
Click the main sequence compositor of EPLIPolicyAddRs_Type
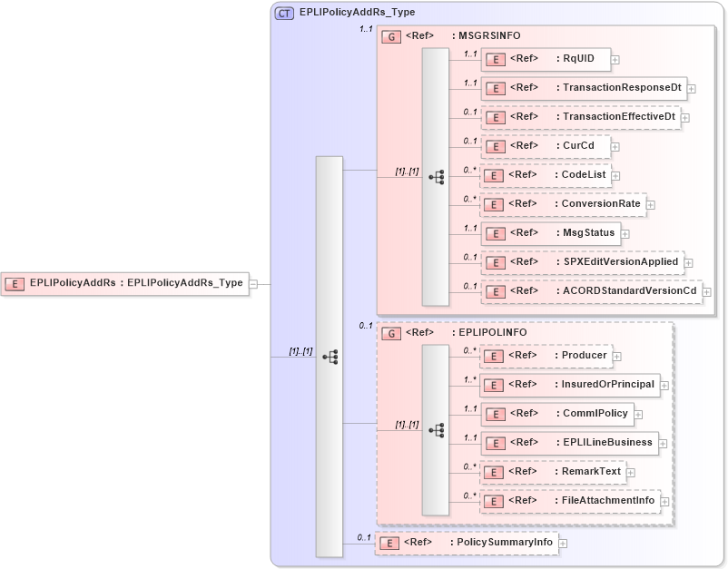[x=329, y=355]
